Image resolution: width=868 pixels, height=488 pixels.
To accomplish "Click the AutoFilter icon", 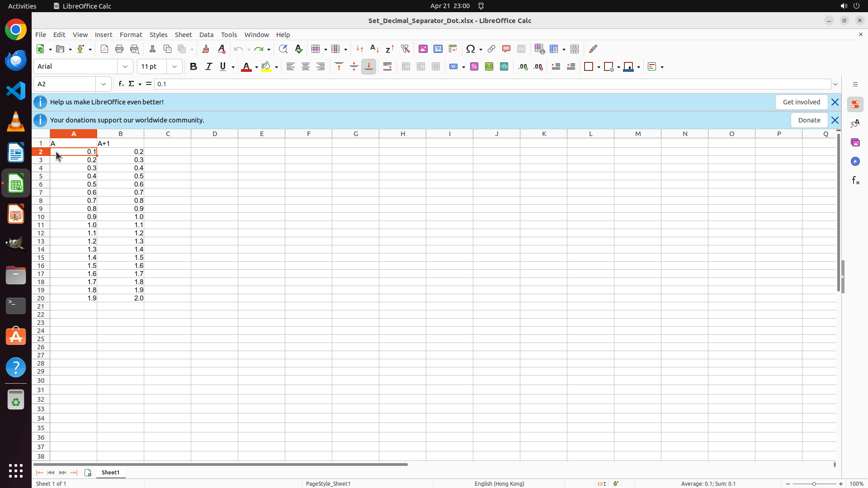I will coord(405,49).
